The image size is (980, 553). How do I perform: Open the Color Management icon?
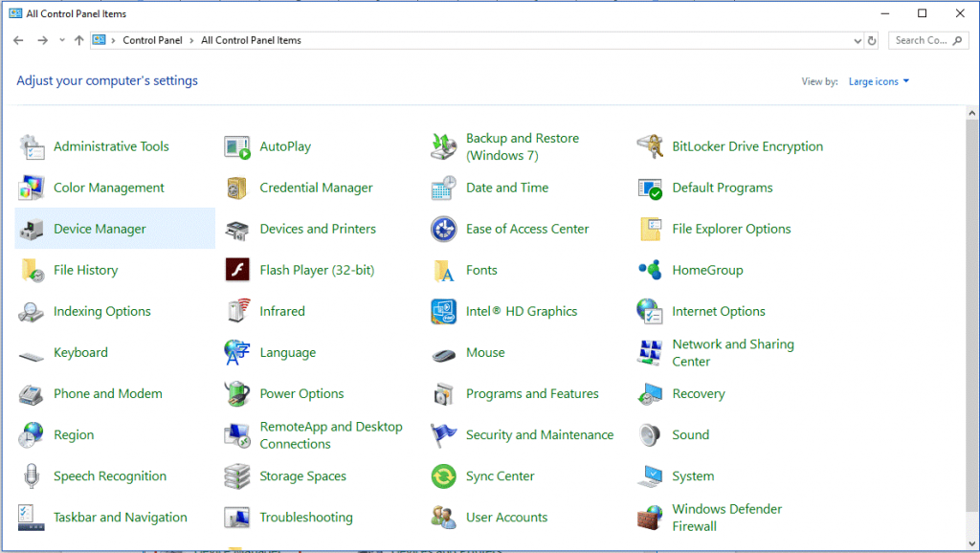point(32,188)
